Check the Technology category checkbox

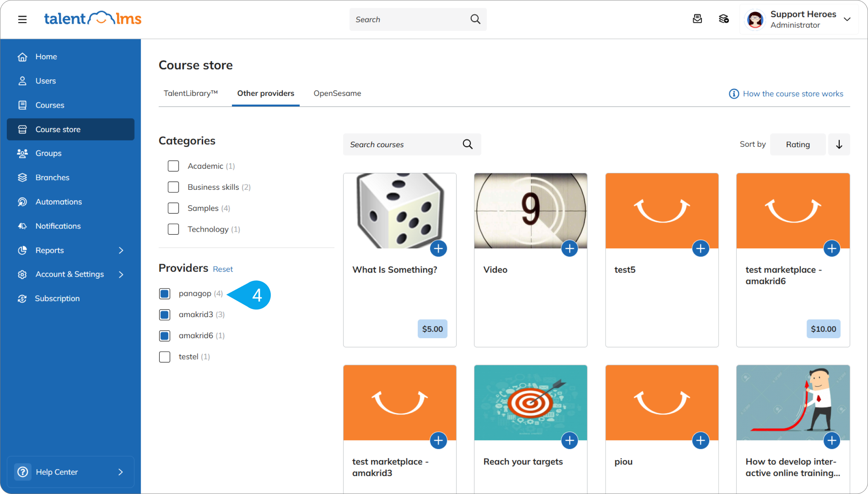pos(173,229)
